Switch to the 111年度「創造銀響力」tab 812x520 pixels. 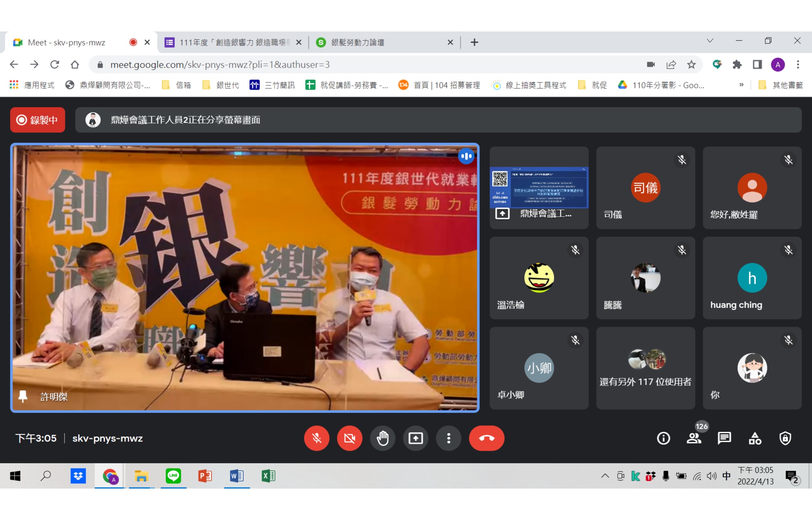pyautogui.click(x=233, y=42)
